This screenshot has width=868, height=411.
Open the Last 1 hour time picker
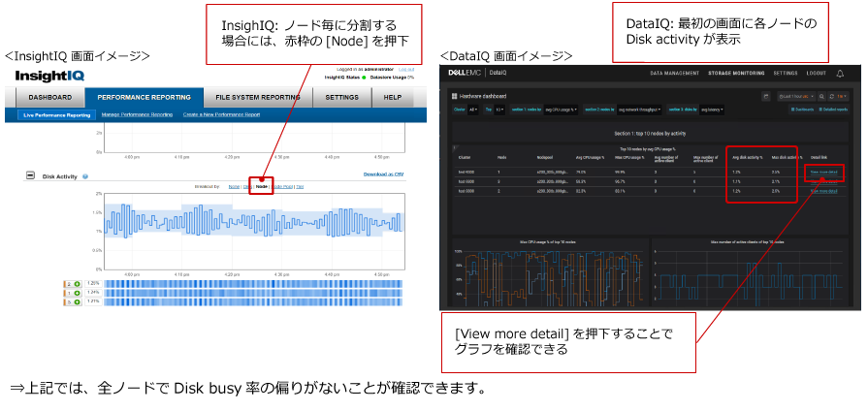pyautogui.click(x=796, y=96)
